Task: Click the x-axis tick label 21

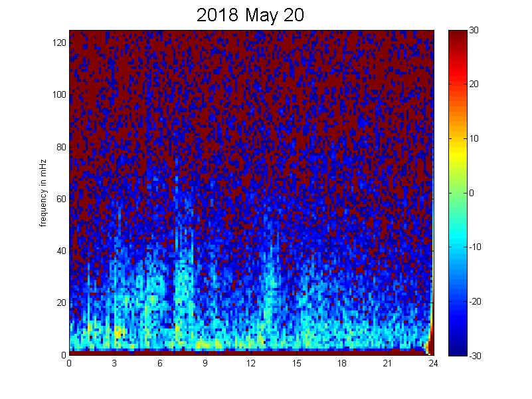Action: tap(387, 363)
